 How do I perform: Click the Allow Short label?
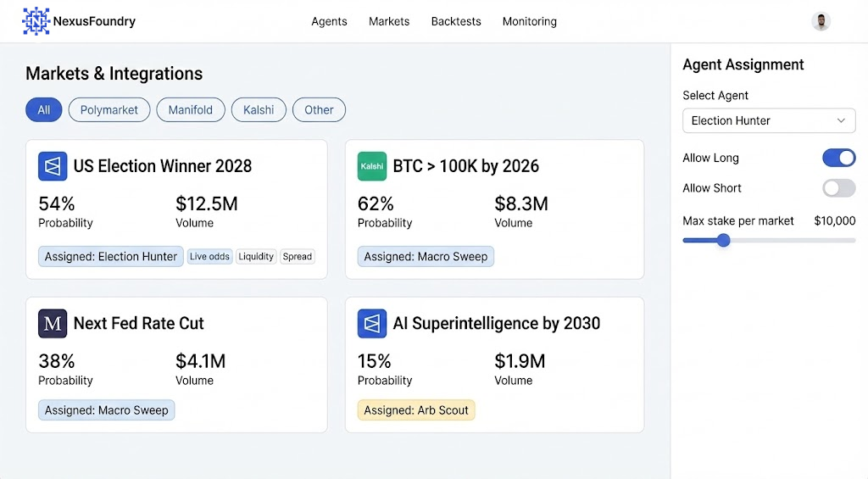pyautogui.click(x=712, y=188)
